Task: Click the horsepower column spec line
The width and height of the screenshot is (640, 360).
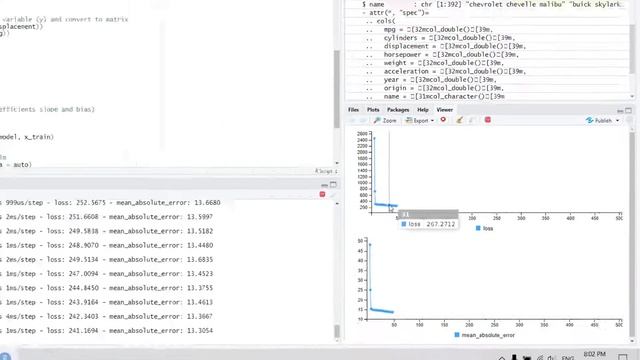Action: (442, 55)
